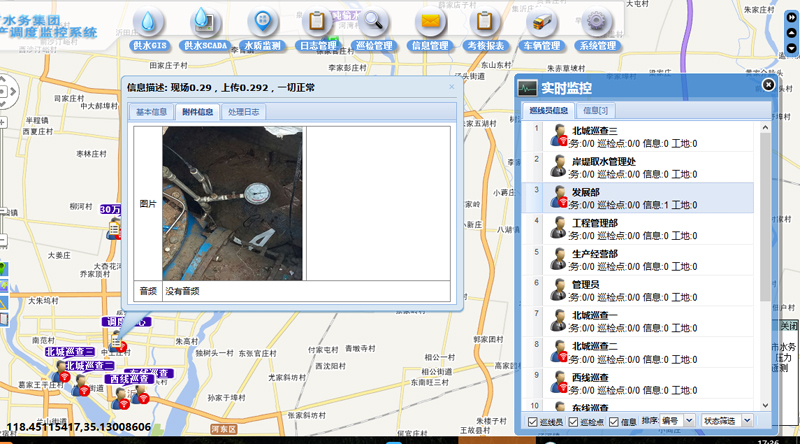The width and height of the screenshot is (800, 444).
Task: Switch to the 处理日志 tab
Action: (x=243, y=112)
